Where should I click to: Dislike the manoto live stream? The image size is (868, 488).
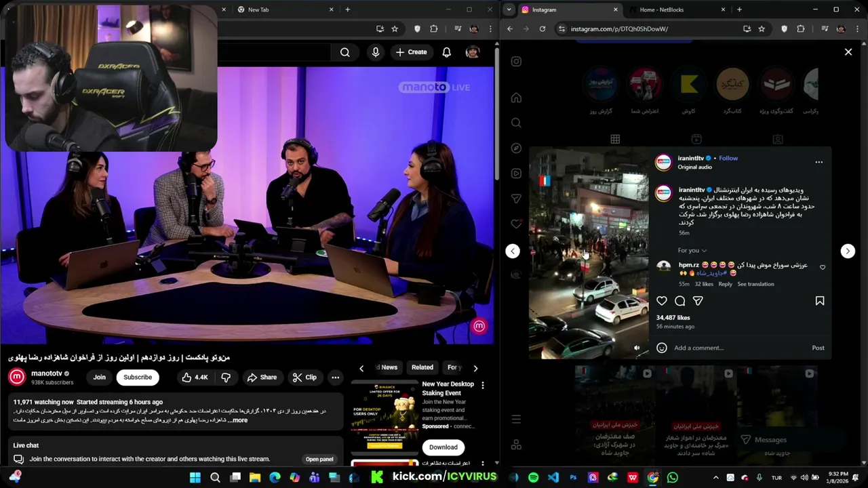(x=226, y=377)
